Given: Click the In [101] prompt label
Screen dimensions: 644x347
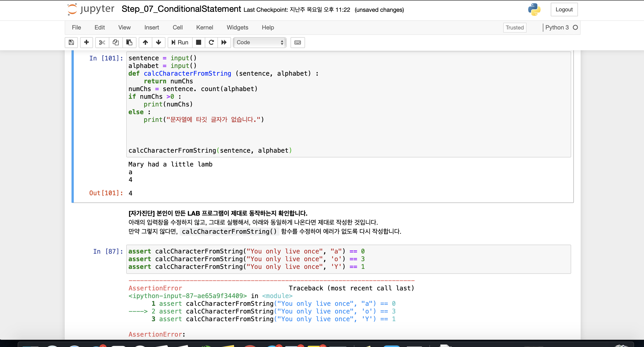Looking at the screenshot, I should click(106, 58).
